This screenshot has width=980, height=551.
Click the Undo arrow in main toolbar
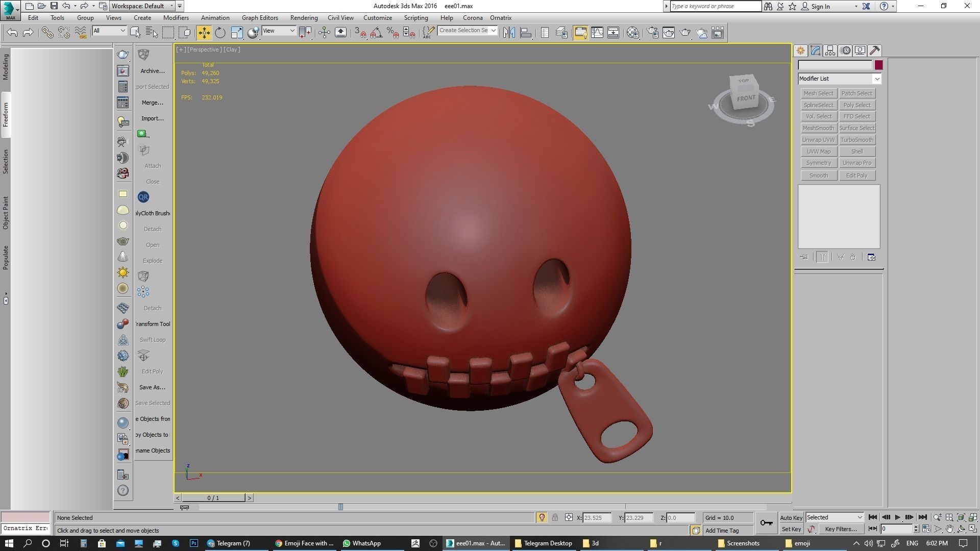[12, 33]
